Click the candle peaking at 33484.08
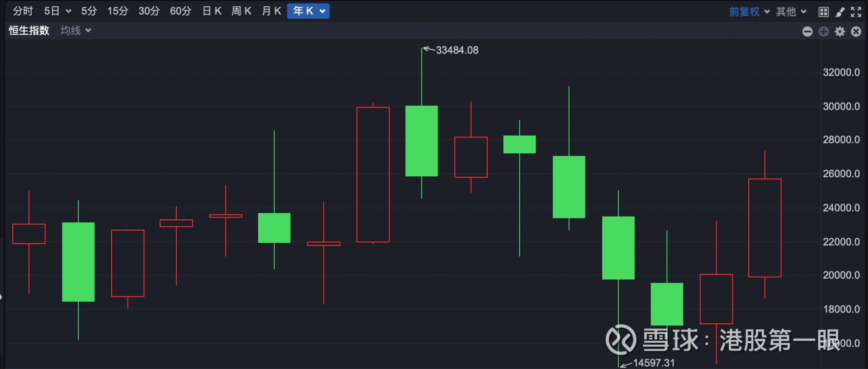 pyautogui.click(x=421, y=141)
